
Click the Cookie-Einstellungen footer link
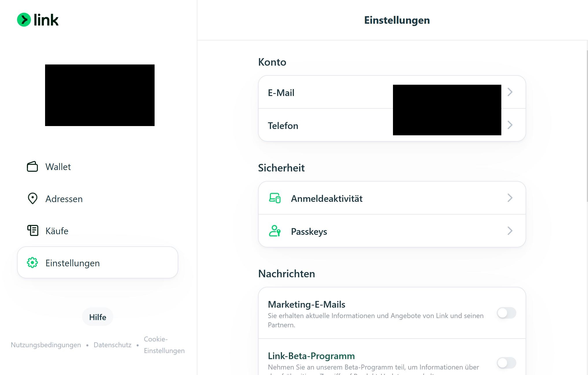pyautogui.click(x=164, y=345)
